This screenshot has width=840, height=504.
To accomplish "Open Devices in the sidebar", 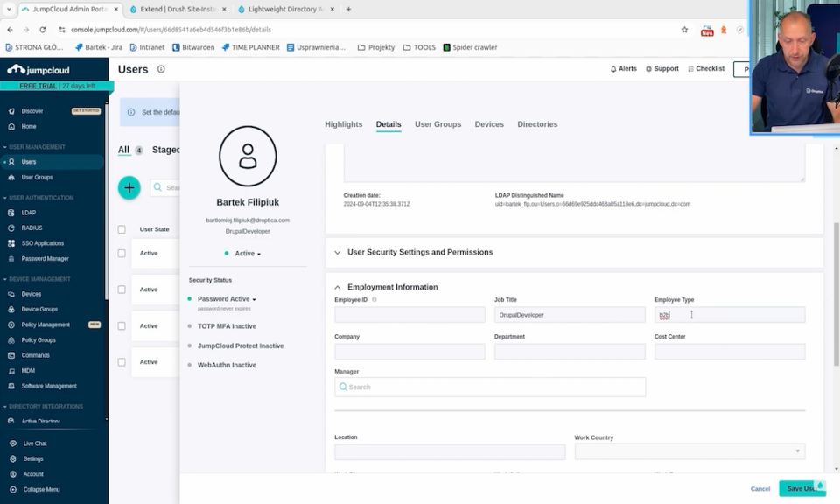I will [31, 294].
